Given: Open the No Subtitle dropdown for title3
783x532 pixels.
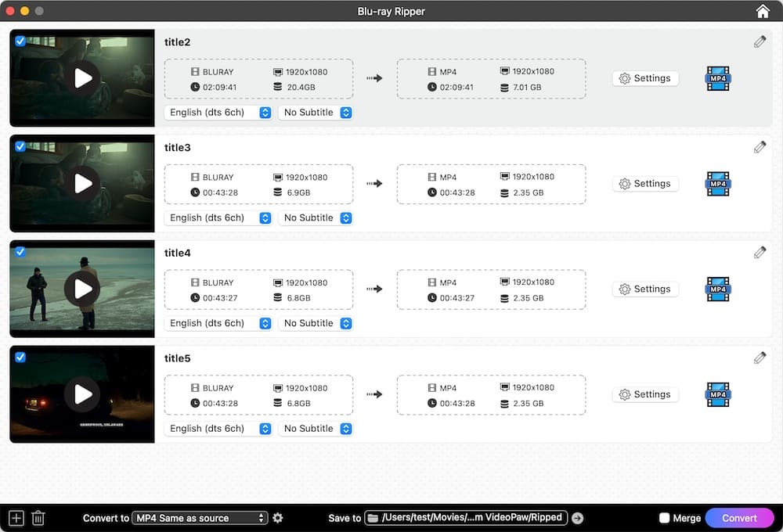Looking at the screenshot, I should (x=316, y=217).
